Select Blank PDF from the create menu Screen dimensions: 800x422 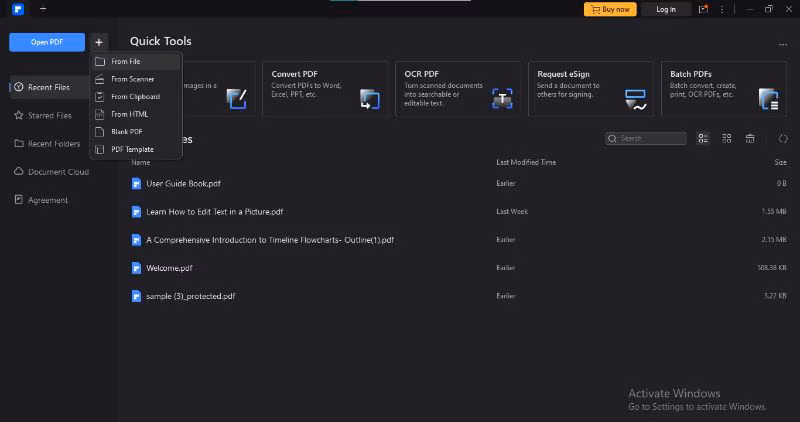click(x=126, y=131)
